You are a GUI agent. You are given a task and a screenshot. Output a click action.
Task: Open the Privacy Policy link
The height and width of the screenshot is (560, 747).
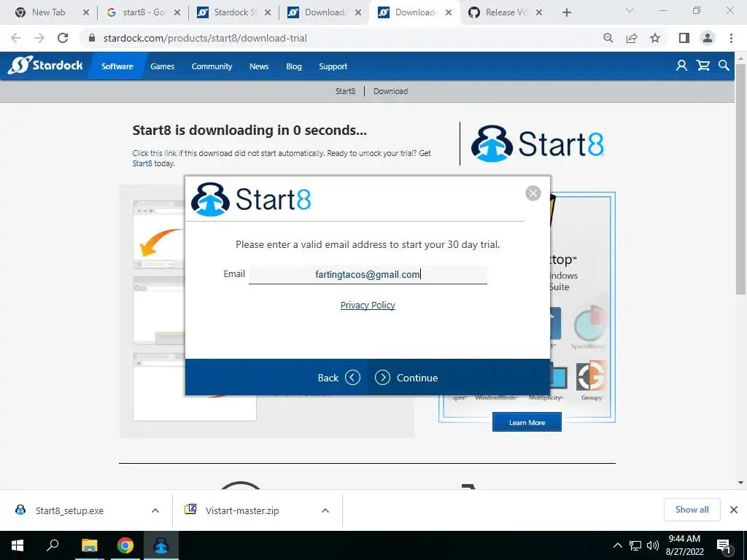pyautogui.click(x=368, y=306)
